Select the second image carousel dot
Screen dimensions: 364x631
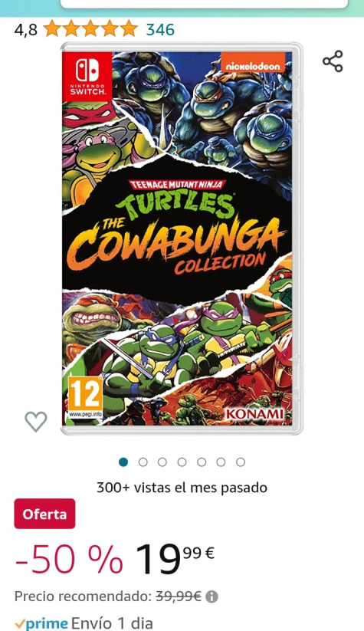[143, 462]
